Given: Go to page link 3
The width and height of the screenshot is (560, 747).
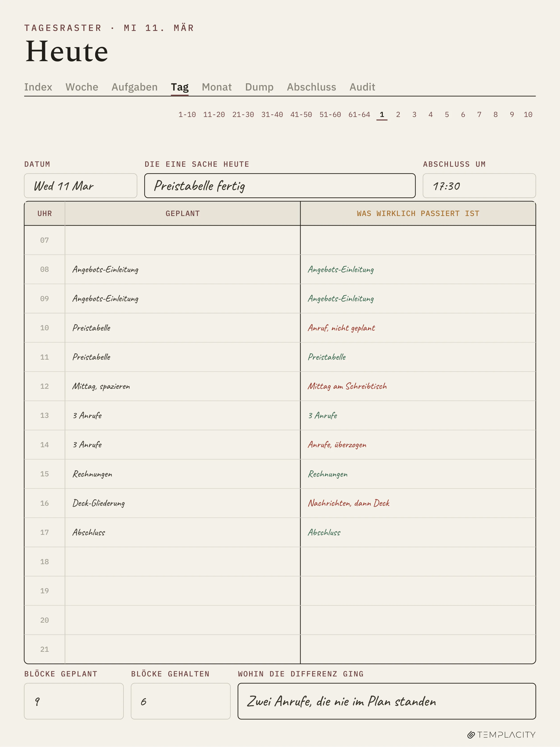Looking at the screenshot, I should coord(414,114).
